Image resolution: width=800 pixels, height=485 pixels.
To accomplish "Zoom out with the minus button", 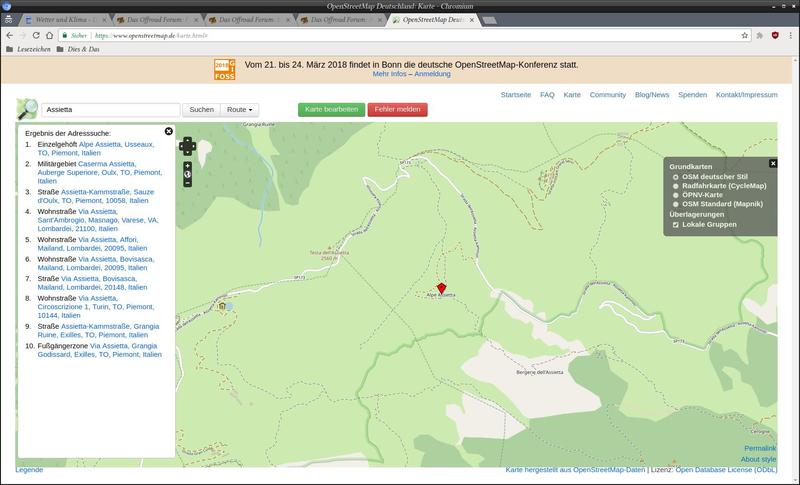I will [187, 183].
